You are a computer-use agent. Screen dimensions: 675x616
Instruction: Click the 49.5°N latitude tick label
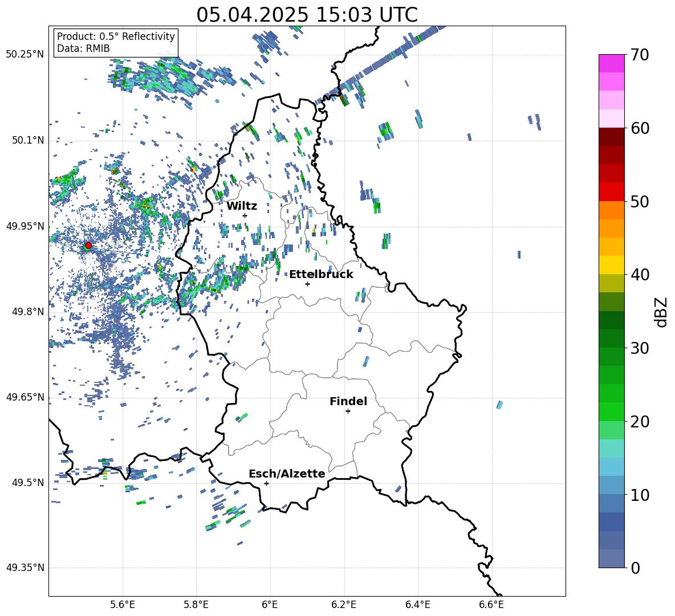point(27,483)
